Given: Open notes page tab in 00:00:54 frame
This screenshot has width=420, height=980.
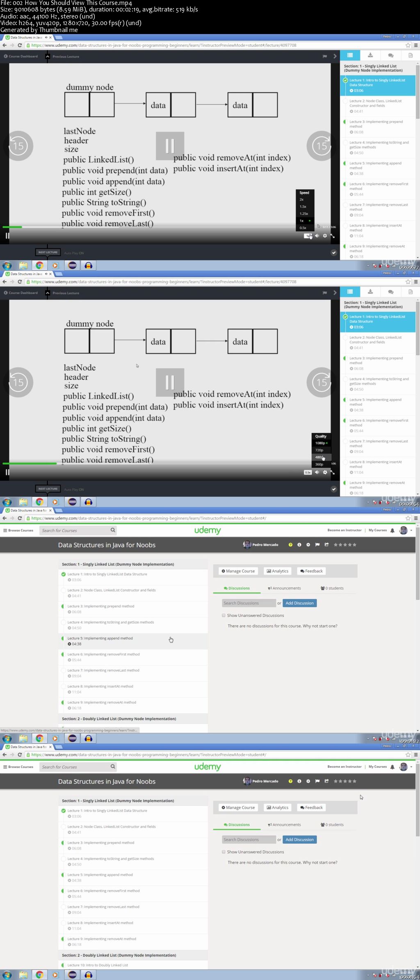Looking at the screenshot, I should 410,292.
